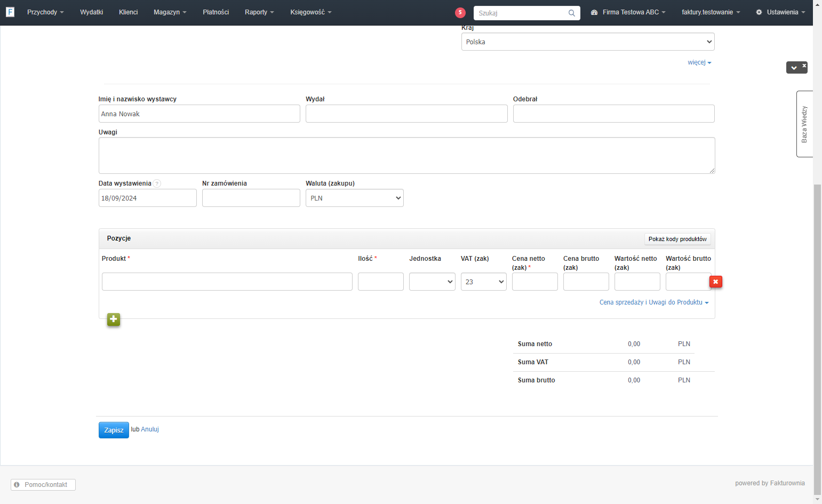Click the help icon beside Data wystawienia

(x=157, y=183)
